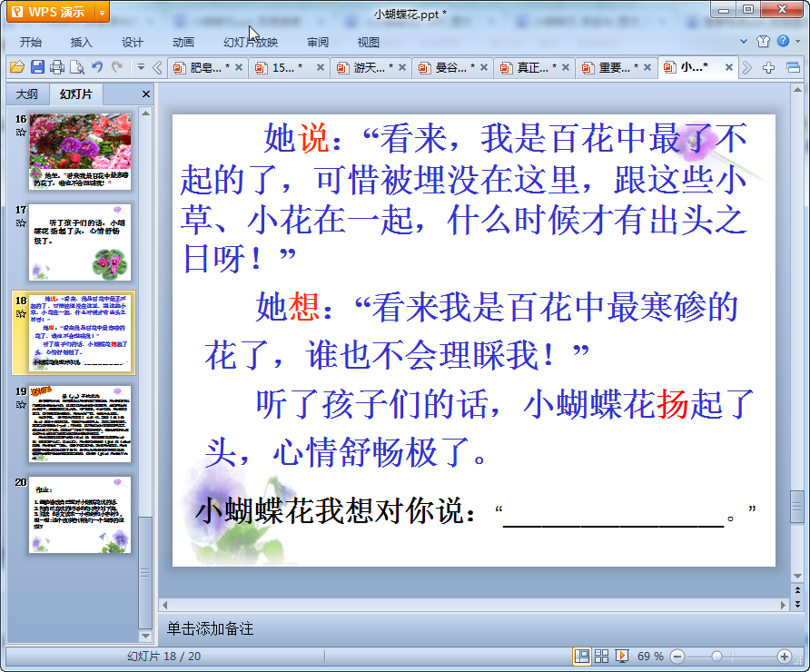Click the Save disk icon

pos(37,67)
